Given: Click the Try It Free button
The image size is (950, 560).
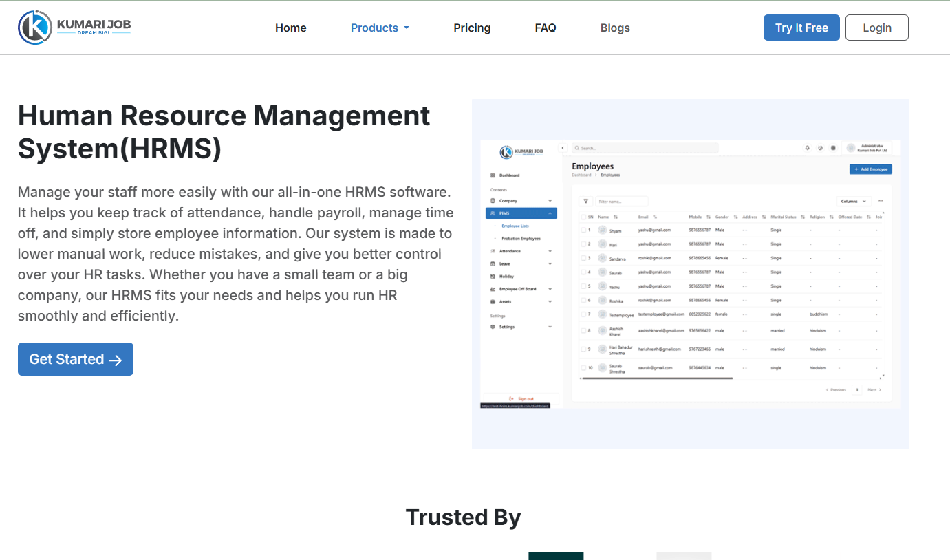Looking at the screenshot, I should point(801,28).
